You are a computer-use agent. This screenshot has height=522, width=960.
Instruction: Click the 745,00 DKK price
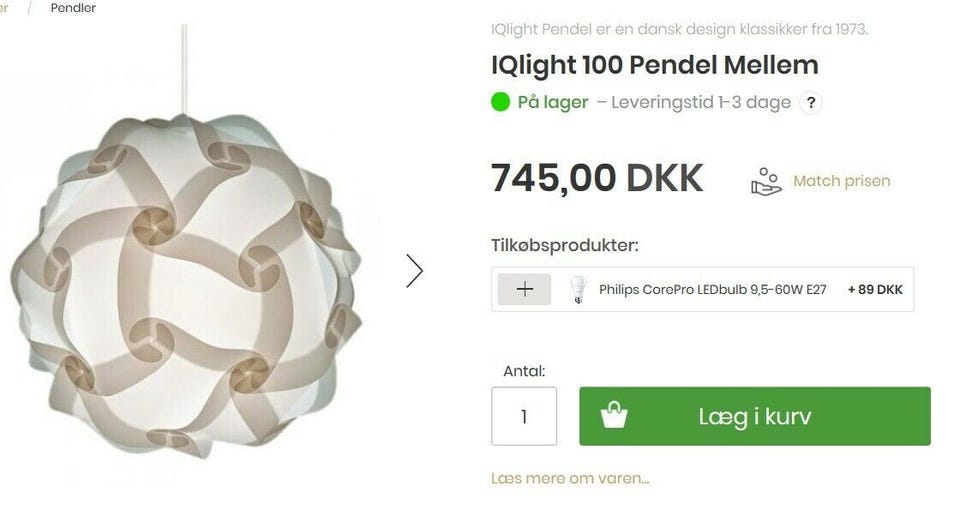pyautogui.click(x=597, y=179)
